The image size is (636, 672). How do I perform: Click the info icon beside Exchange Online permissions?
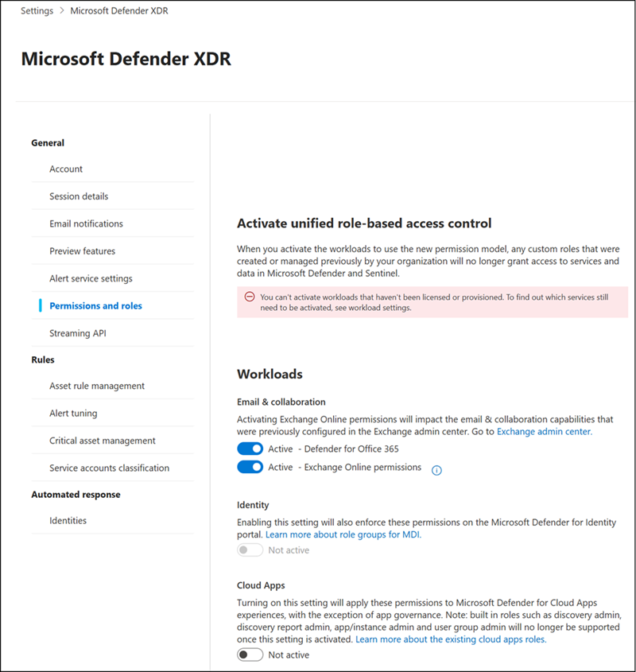tap(436, 470)
